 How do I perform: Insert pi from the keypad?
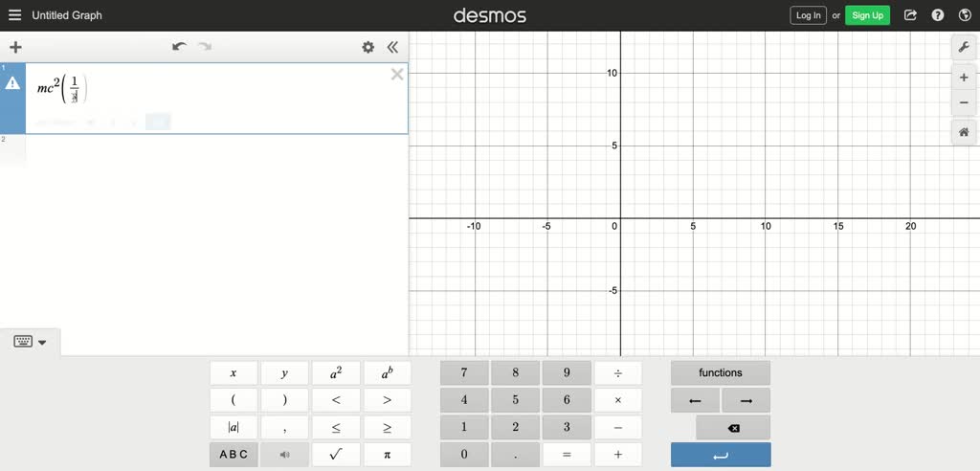[x=388, y=455]
